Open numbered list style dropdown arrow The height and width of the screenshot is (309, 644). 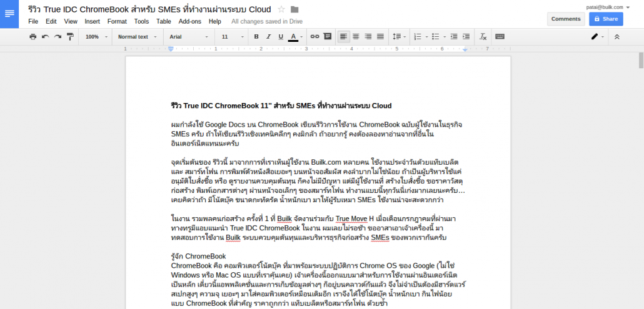coord(427,37)
